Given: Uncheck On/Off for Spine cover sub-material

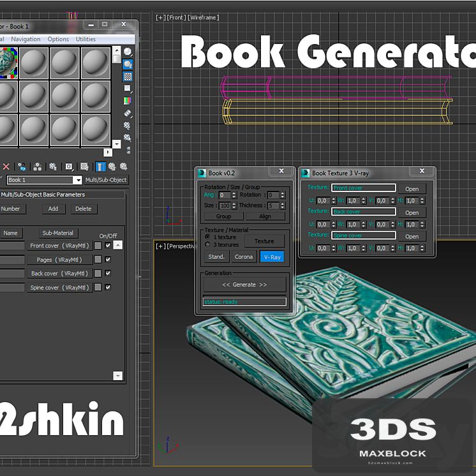Looking at the screenshot, I should [x=108, y=287].
